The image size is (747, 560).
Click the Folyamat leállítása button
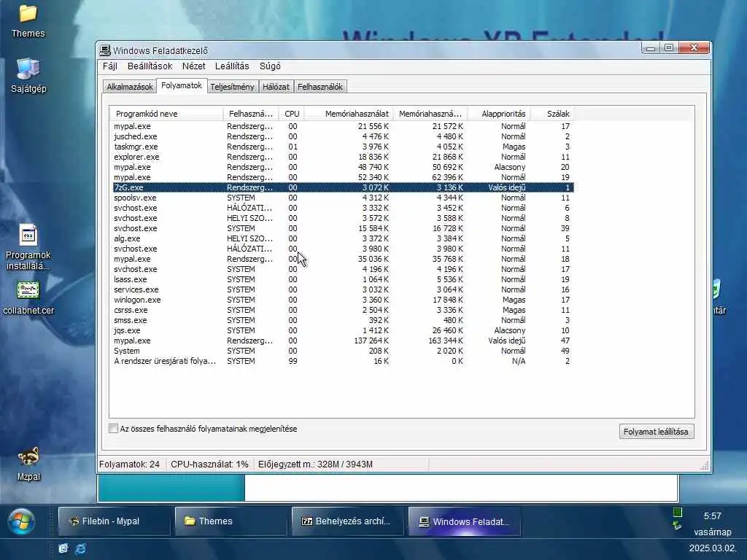pyautogui.click(x=656, y=432)
